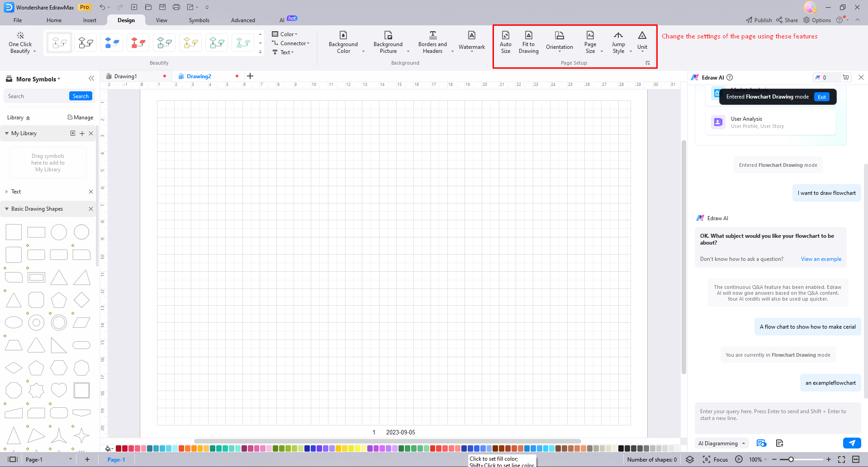The image size is (868, 467).
Task: Open the Orientation option
Action: click(560, 42)
